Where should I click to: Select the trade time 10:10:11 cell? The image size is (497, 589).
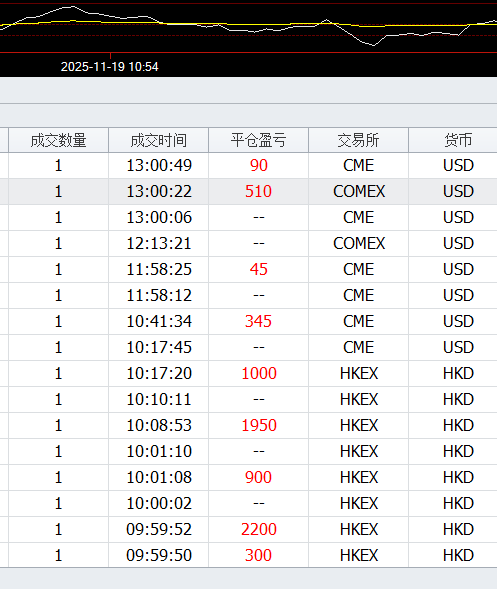click(x=159, y=399)
